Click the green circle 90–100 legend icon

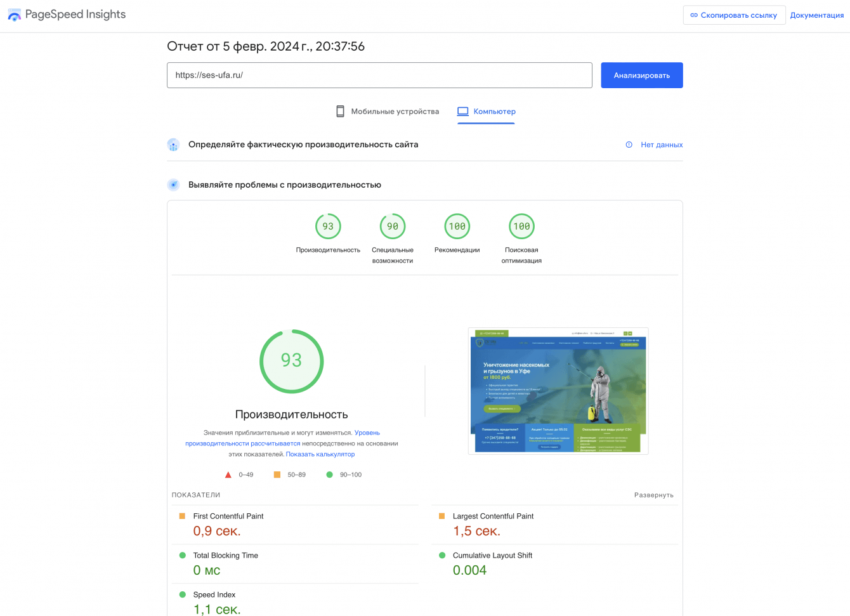[329, 475]
